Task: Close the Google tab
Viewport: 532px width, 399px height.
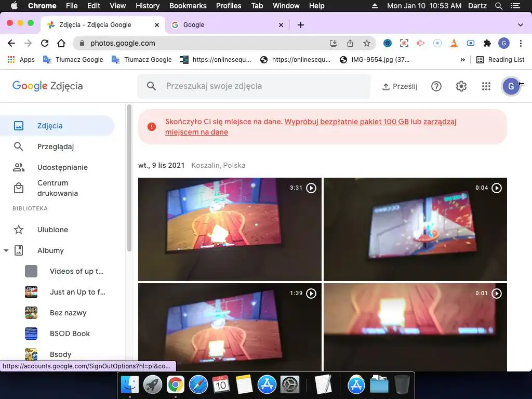Action: pyautogui.click(x=281, y=25)
